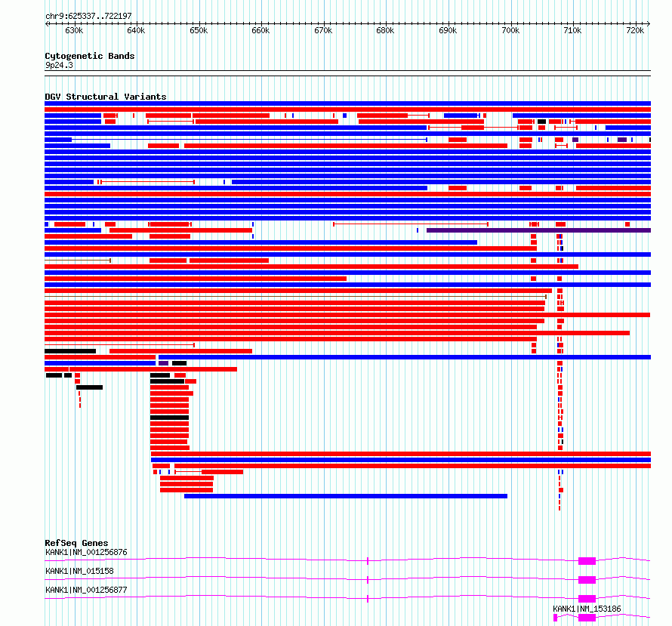Click the chr9:625337..722197 region label
Viewport: 672px width, 626px height.
(x=88, y=16)
